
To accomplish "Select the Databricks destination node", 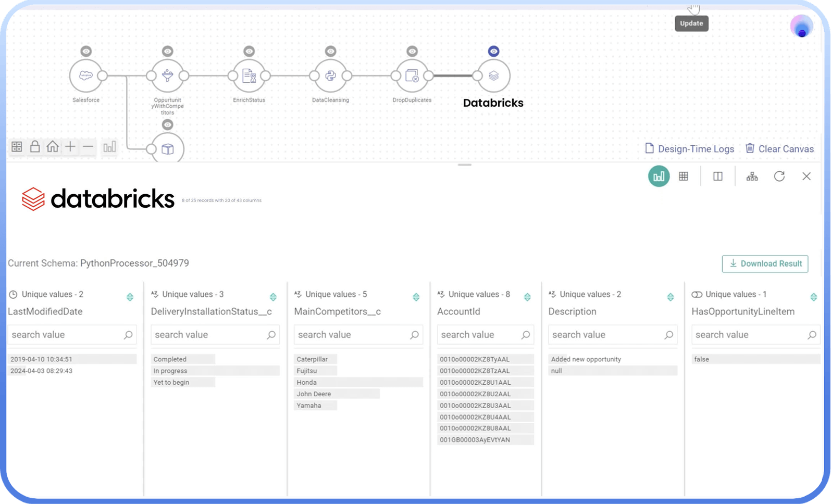I will 493,76.
